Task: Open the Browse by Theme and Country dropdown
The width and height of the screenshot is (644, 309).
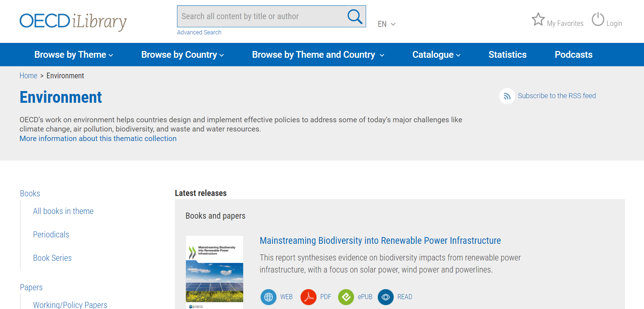Action: (318, 55)
